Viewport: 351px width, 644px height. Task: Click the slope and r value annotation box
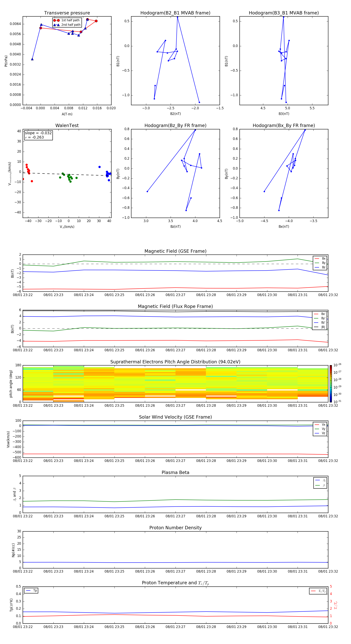(x=38, y=135)
